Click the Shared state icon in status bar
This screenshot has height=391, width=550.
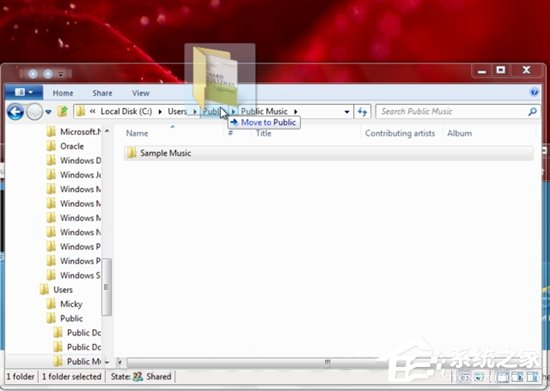click(138, 377)
